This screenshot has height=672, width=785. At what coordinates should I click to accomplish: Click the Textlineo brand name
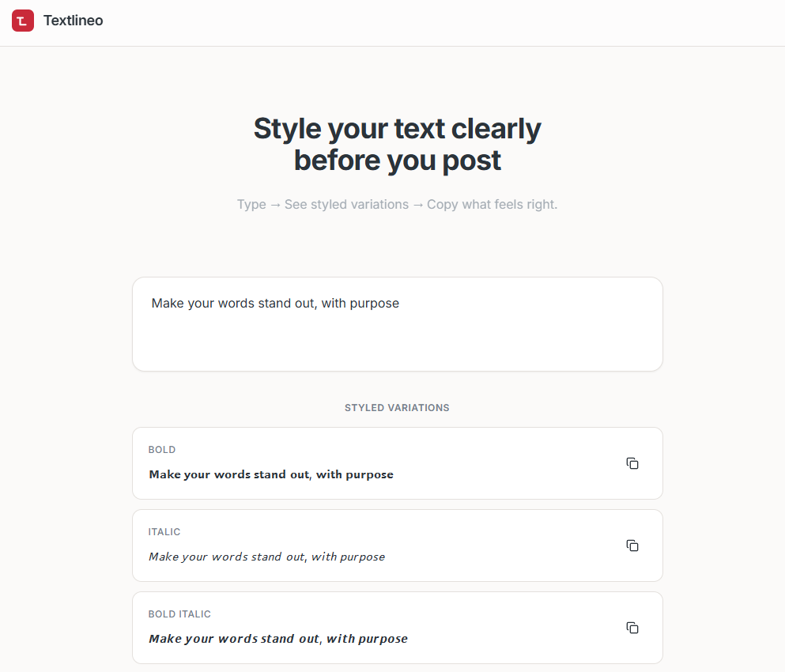click(x=73, y=21)
